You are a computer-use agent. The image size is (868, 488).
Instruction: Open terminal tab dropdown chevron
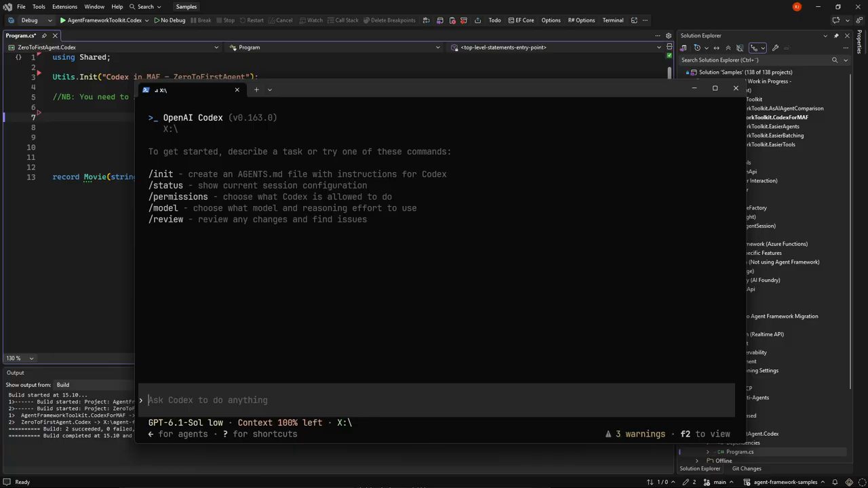269,89
